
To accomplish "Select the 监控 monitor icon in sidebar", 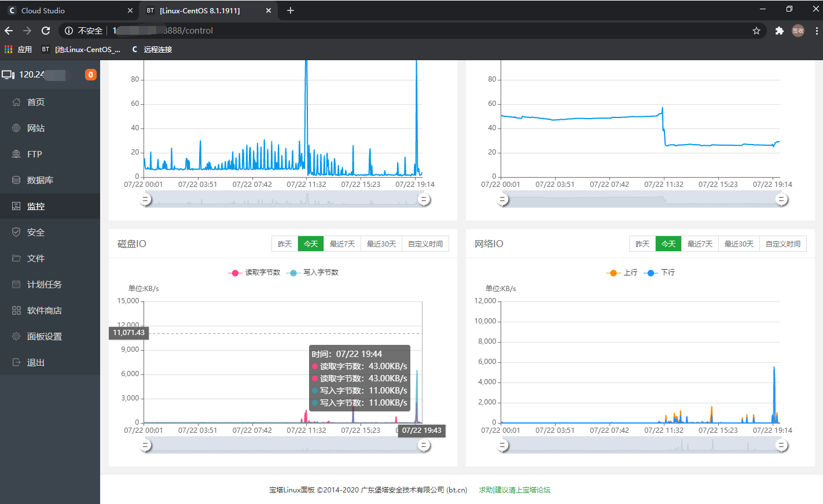I will (x=16, y=206).
